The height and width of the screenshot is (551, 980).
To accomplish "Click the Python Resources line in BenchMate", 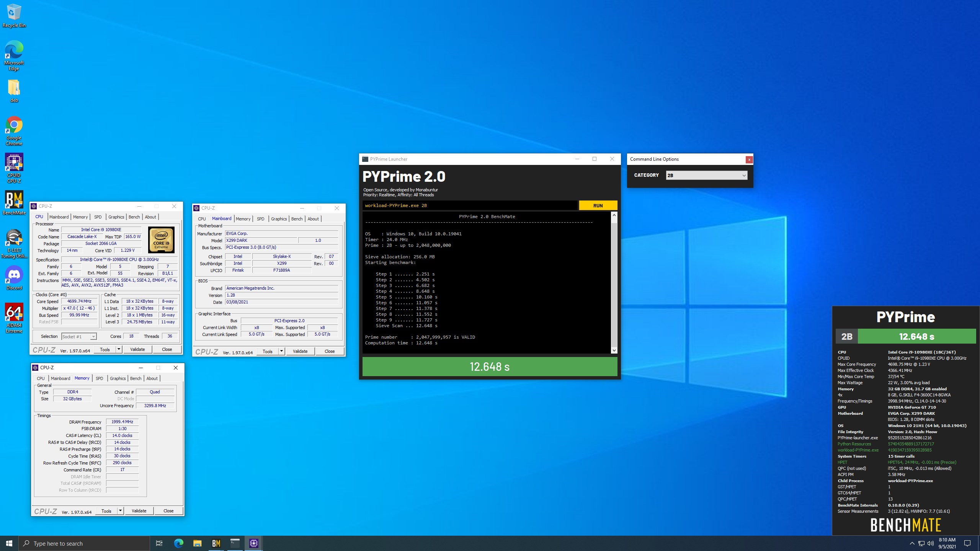I will (885, 444).
